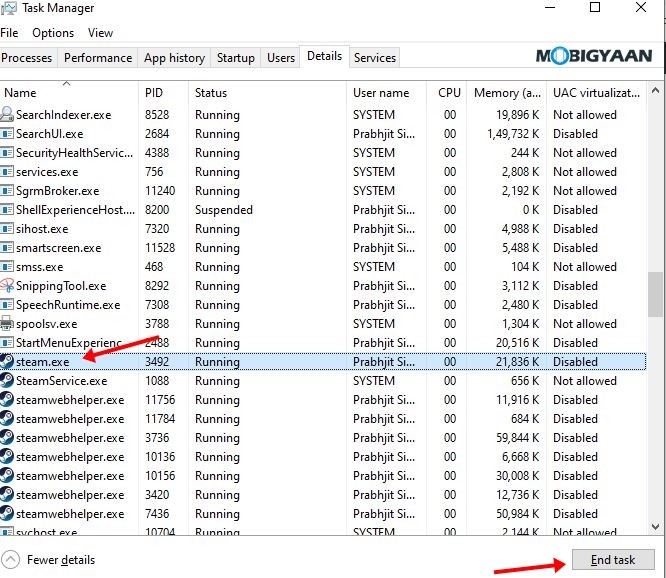Click the Steam icon for PID 7436

coord(7,514)
